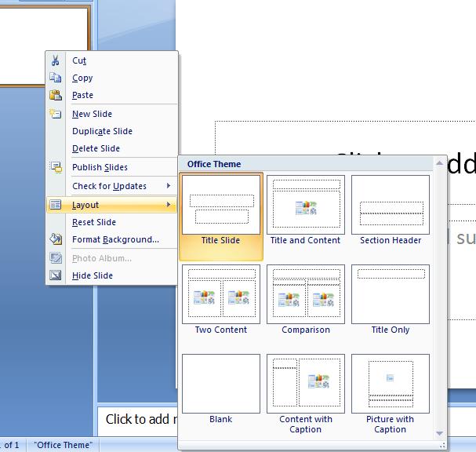Open the Layout menu entry
This screenshot has width=476, height=452.
tap(111, 205)
